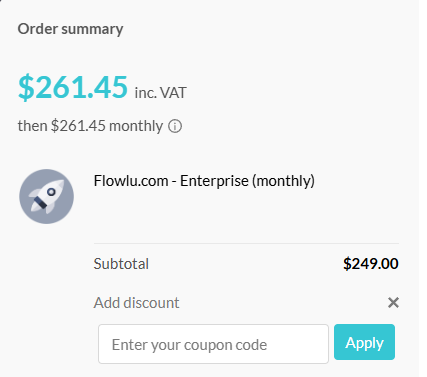Close the Add discount section
The image size is (427, 377).
(x=393, y=303)
